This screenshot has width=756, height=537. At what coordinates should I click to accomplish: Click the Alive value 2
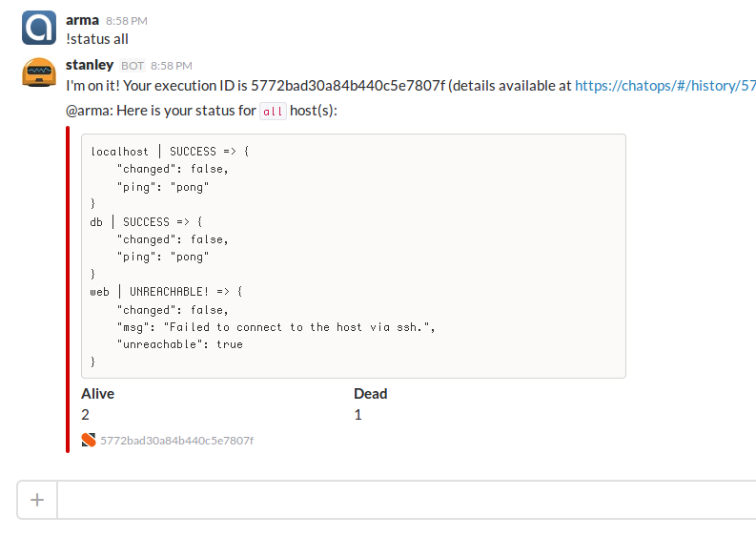[x=86, y=415]
